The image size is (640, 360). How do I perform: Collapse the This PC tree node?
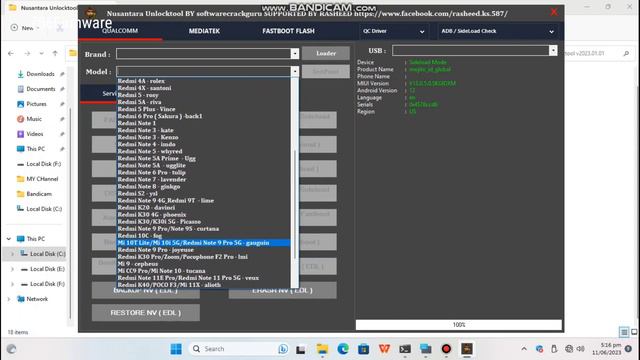point(9,239)
